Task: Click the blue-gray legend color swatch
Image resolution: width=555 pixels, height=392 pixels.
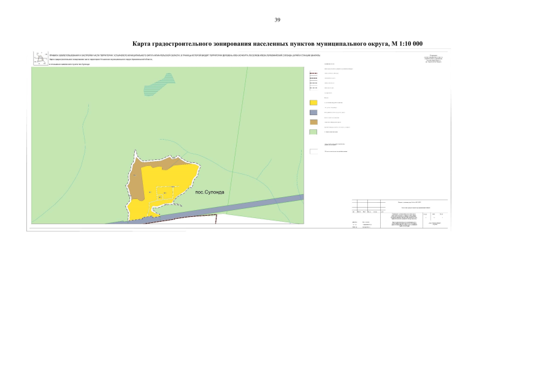Action: pyautogui.click(x=313, y=113)
